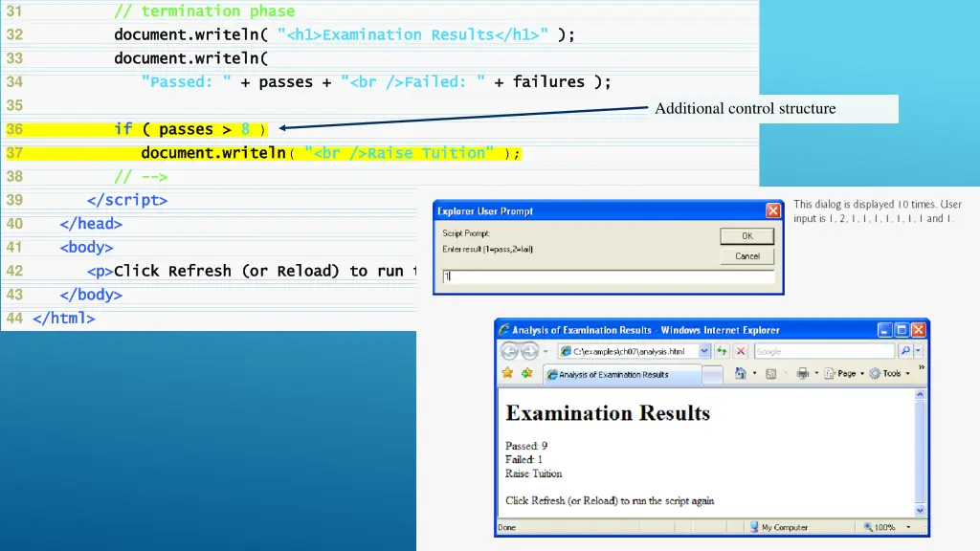Minimize the Internet Explorer window
Image resolution: width=980 pixels, height=551 pixels.
click(884, 330)
